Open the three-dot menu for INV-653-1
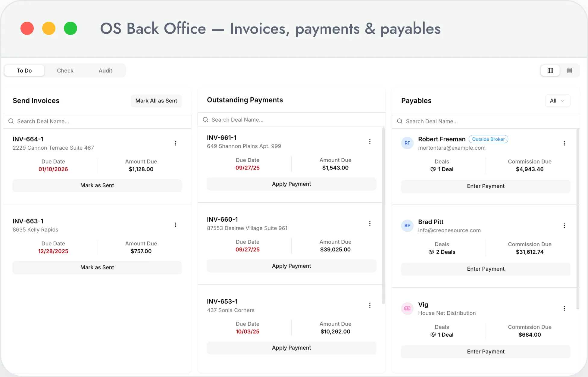Screen dimensions: 588x377 coord(370,306)
